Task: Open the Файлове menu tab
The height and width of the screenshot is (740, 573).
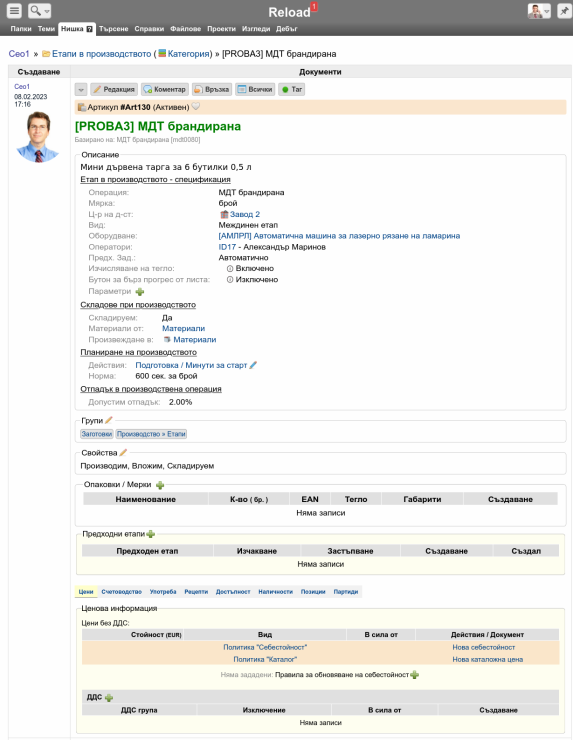Action: click(185, 29)
